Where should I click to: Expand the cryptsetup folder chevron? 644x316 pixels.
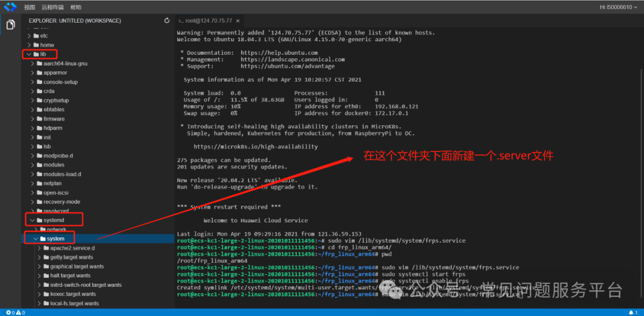click(x=33, y=100)
